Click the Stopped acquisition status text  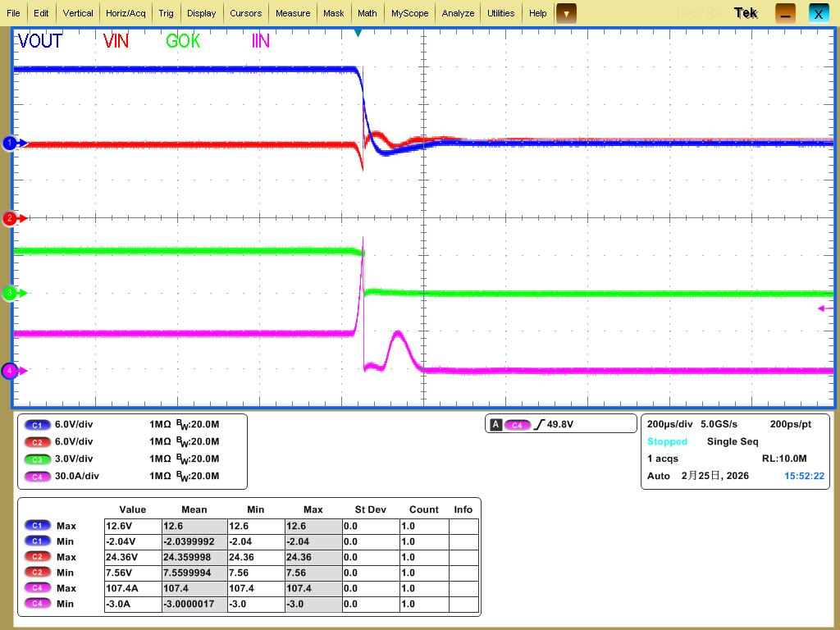[667, 441]
